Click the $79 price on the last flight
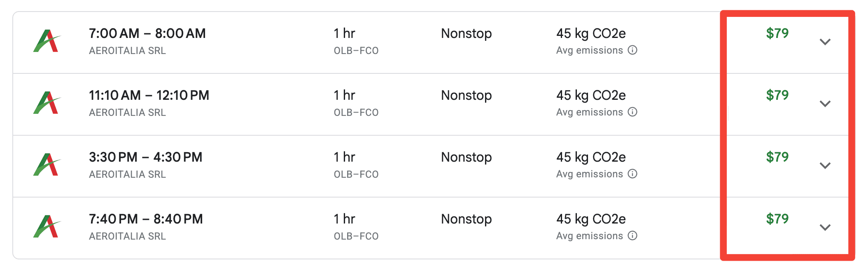The height and width of the screenshot is (273, 868). click(x=777, y=219)
